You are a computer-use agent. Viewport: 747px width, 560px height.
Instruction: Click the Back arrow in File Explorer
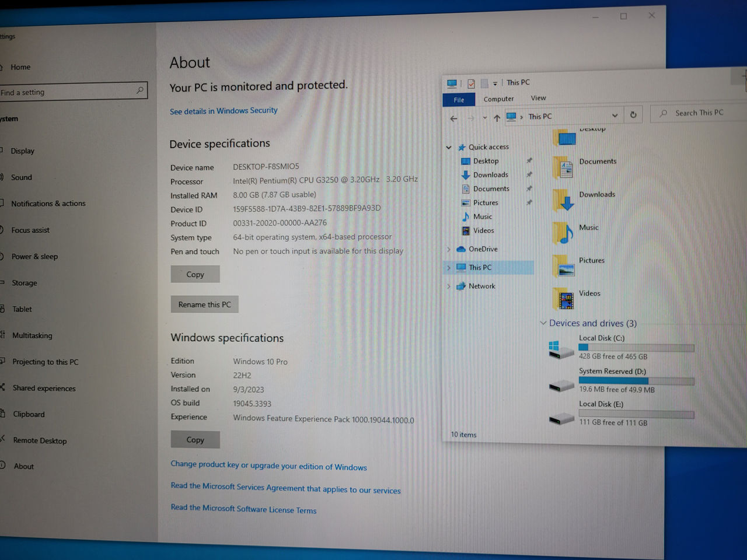tap(454, 118)
